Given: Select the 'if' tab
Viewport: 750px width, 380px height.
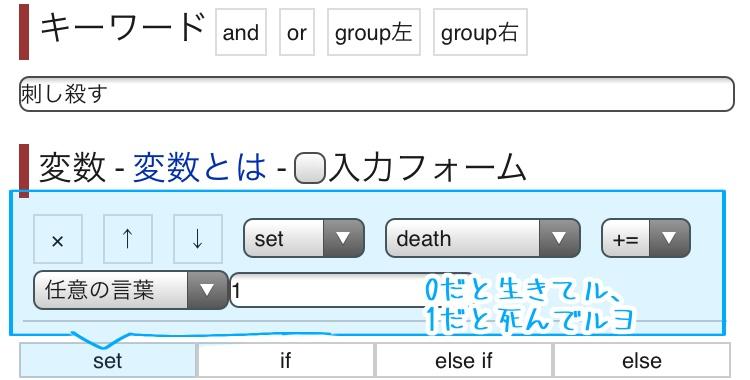Looking at the screenshot, I should point(286,360).
